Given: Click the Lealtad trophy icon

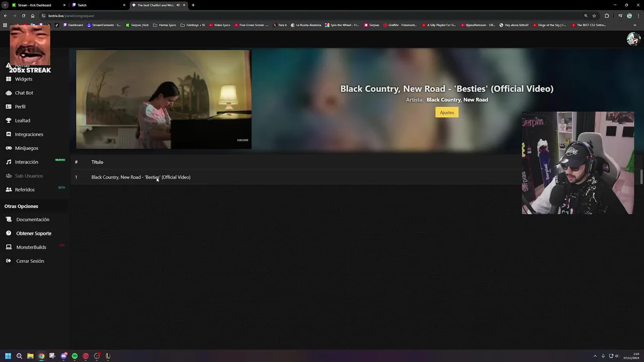Looking at the screenshot, I should (x=9, y=121).
